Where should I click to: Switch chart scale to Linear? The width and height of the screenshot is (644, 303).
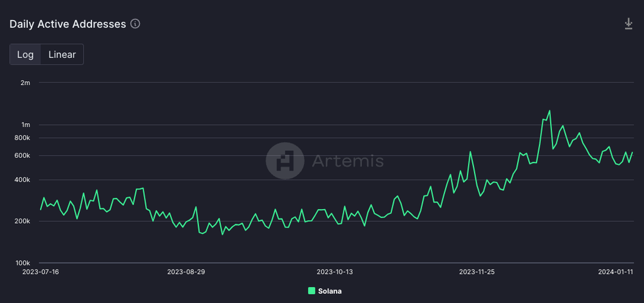click(62, 54)
